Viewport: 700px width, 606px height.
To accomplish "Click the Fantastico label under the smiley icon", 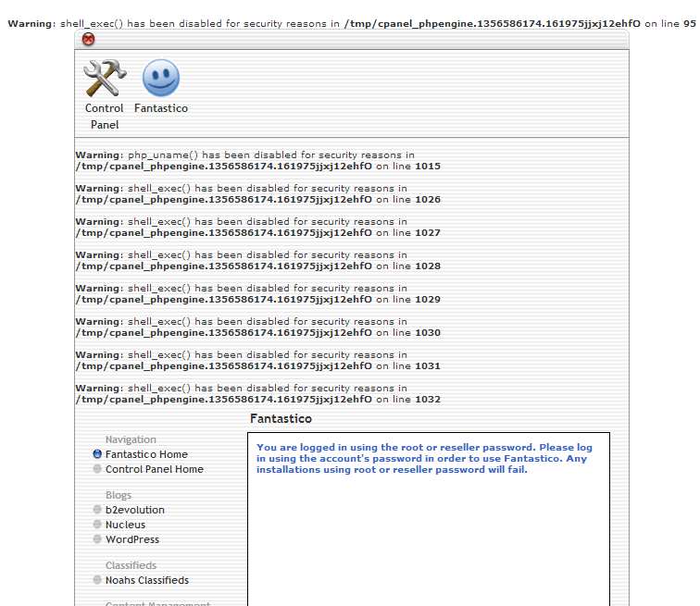I will (161, 108).
